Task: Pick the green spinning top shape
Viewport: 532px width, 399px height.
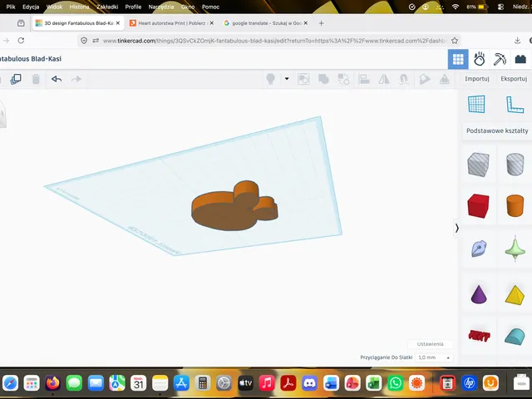Action: (515, 249)
